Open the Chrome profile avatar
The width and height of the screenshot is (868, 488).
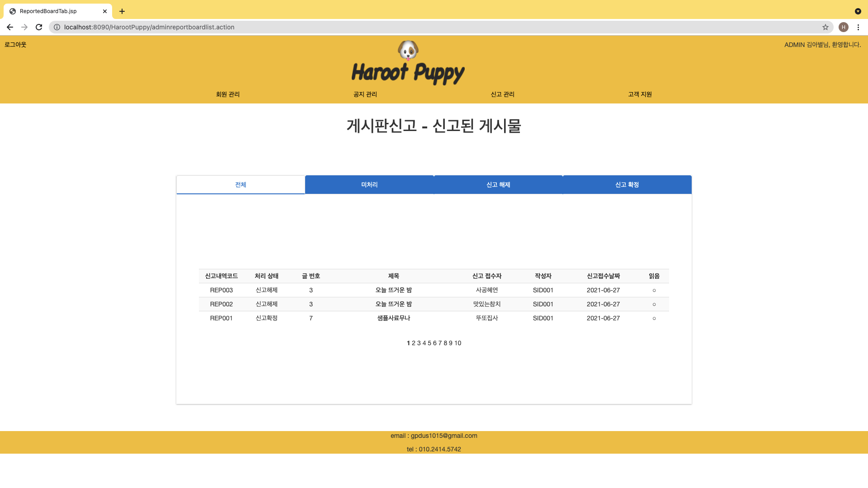pyautogui.click(x=843, y=27)
